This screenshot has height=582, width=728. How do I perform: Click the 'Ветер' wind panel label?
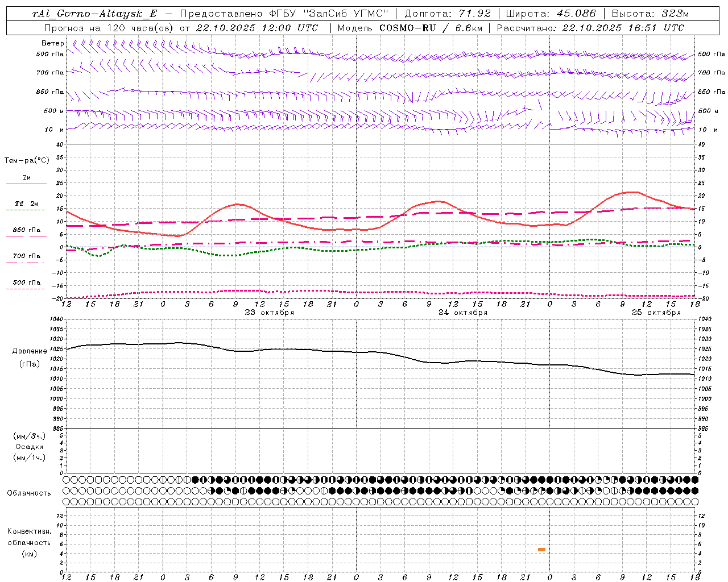point(53,43)
